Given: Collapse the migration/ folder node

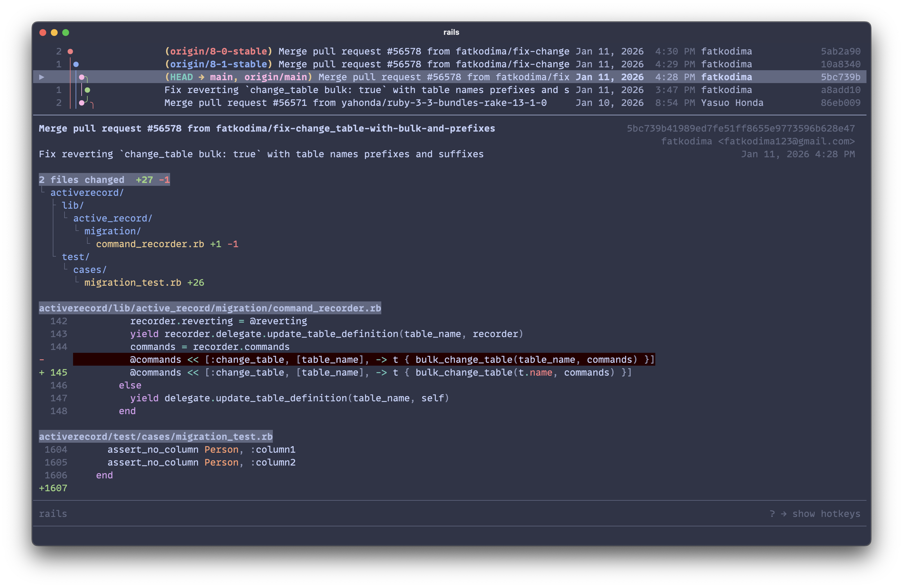Looking at the screenshot, I should [112, 231].
